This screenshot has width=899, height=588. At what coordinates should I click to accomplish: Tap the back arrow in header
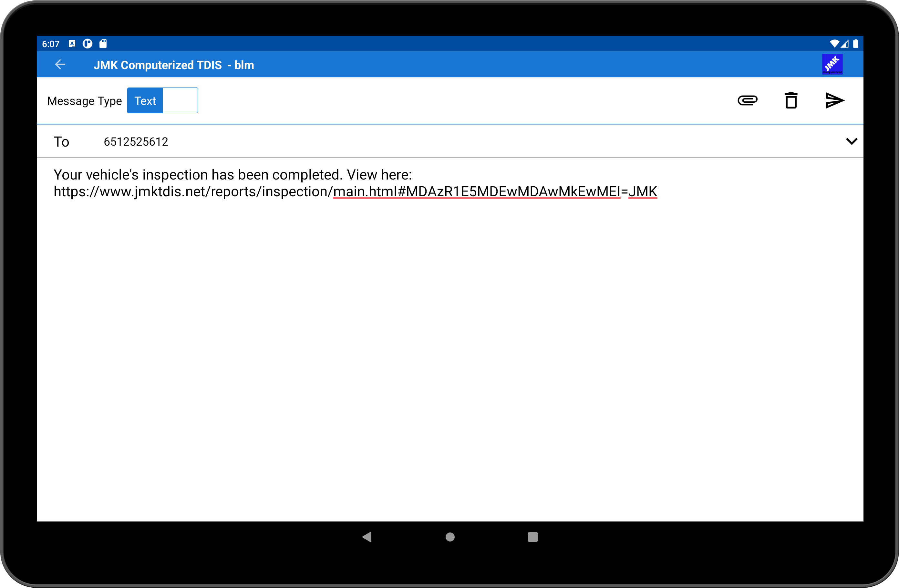click(x=60, y=65)
